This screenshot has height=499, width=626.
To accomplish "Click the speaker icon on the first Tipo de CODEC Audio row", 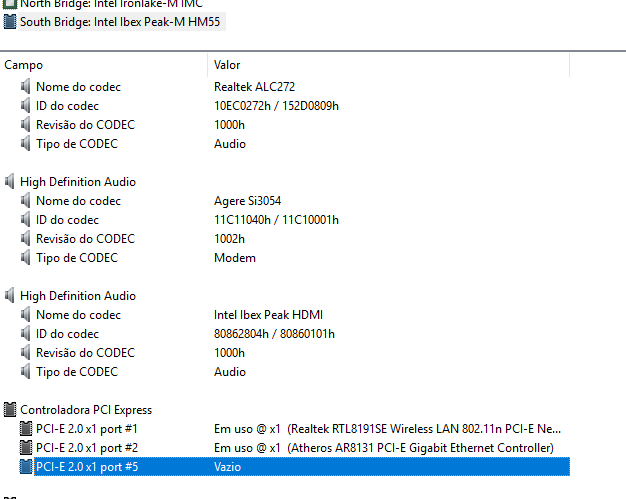I will 26,144.
